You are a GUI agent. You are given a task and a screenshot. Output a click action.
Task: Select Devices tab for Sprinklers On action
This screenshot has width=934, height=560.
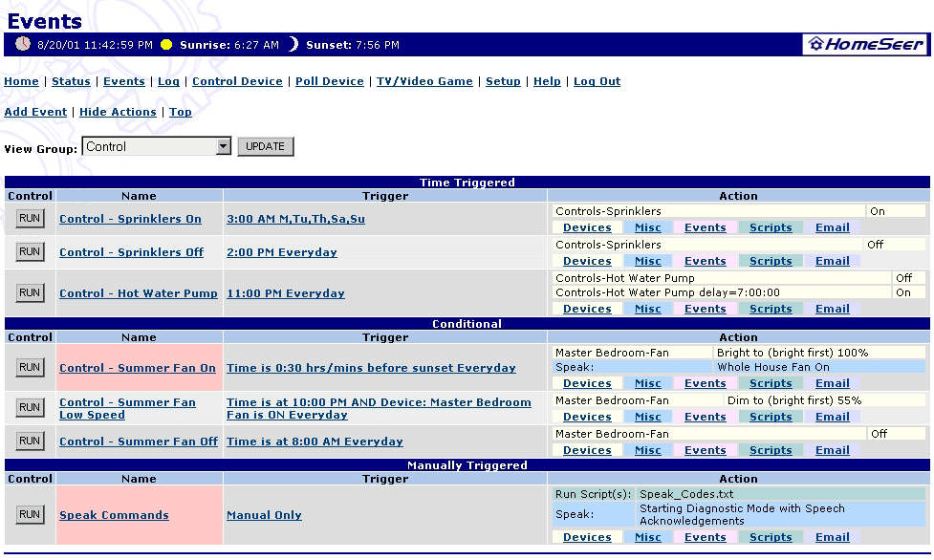pyautogui.click(x=587, y=228)
